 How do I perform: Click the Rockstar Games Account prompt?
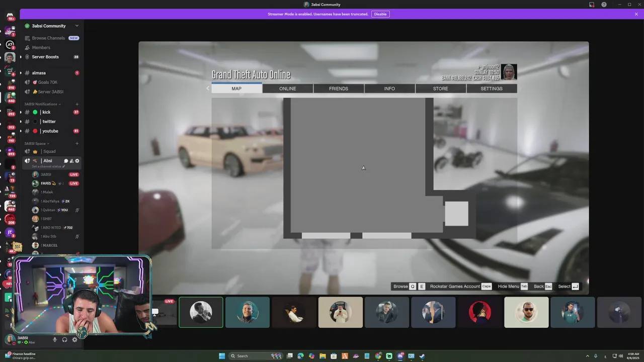click(460, 286)
